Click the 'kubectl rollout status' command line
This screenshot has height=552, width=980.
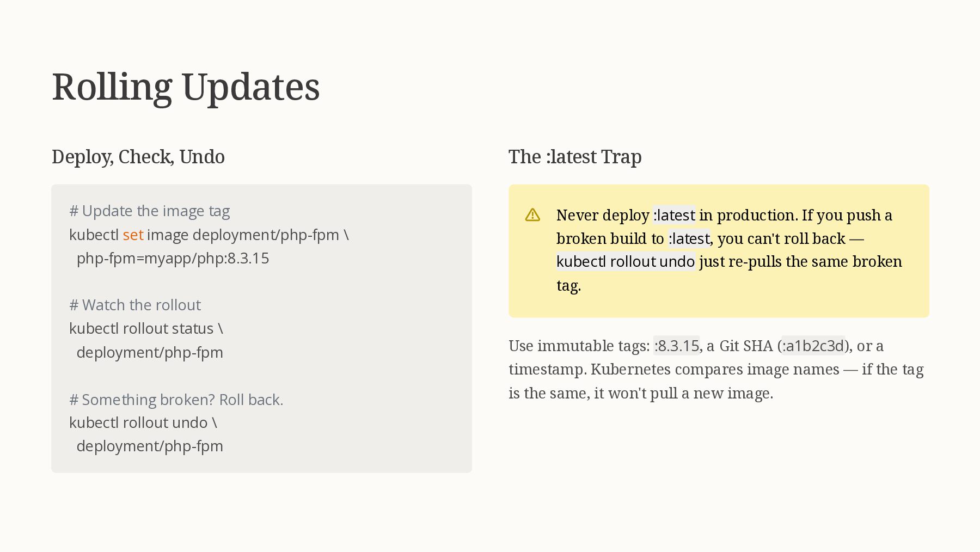[146, 329]
